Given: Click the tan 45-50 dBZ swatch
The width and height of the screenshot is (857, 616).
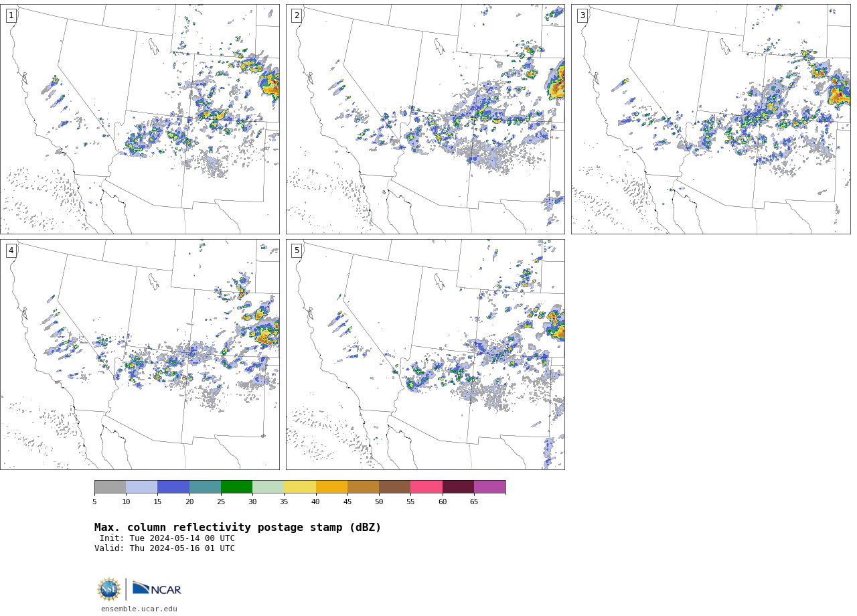Looking at the screenshot, I should 364,487.
